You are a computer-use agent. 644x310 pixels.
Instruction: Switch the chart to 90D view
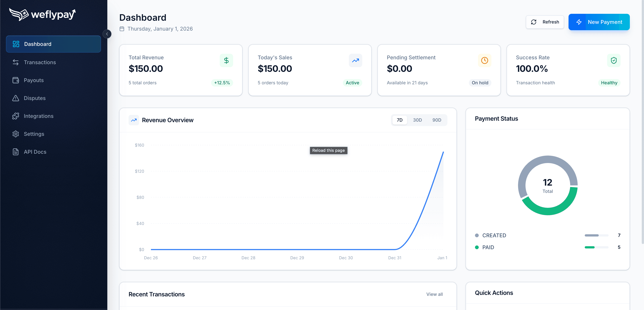click(437, 120)
